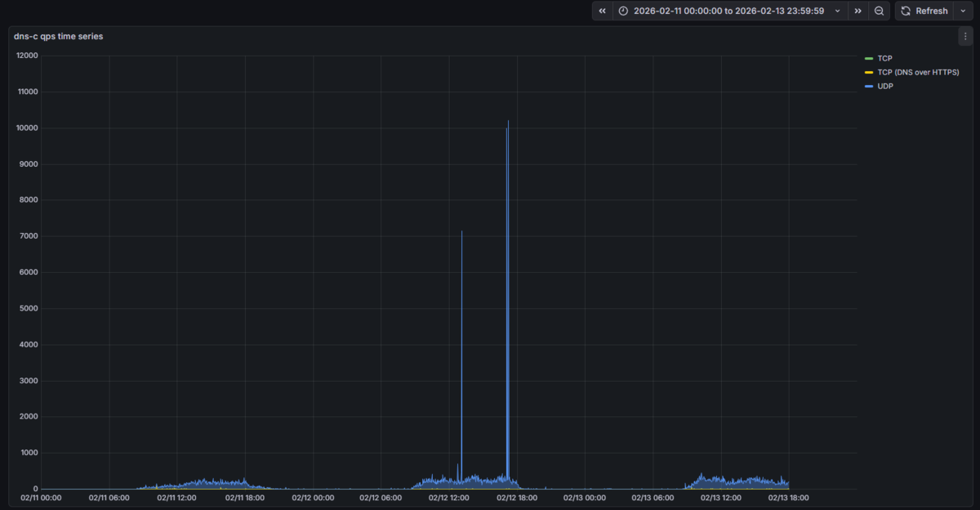Click the 5000 y-axis label
This screenshot has width=980, height=510.
(30, 308)
